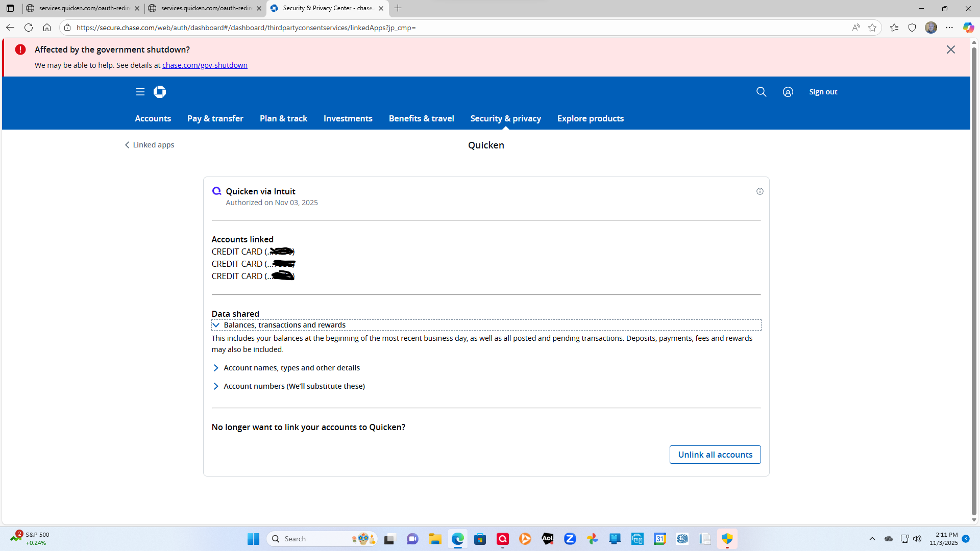Click the Chase octagon logo
This screenshot has width=980, height=551.
pyautogui.click(x=160, y=92)
